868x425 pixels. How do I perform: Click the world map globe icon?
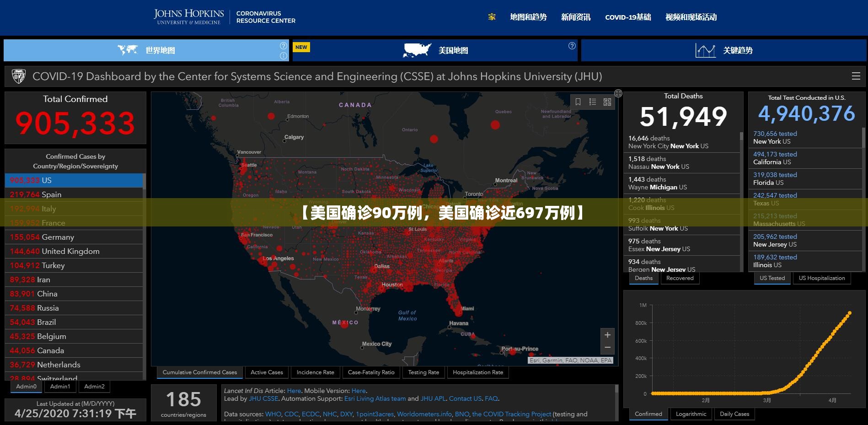[127, 50]
